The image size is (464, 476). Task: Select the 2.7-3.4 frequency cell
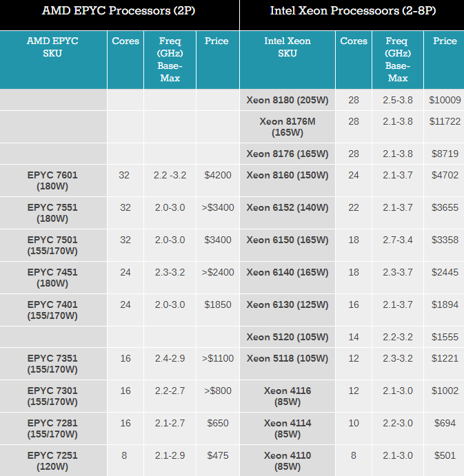[x=397, y=240]
